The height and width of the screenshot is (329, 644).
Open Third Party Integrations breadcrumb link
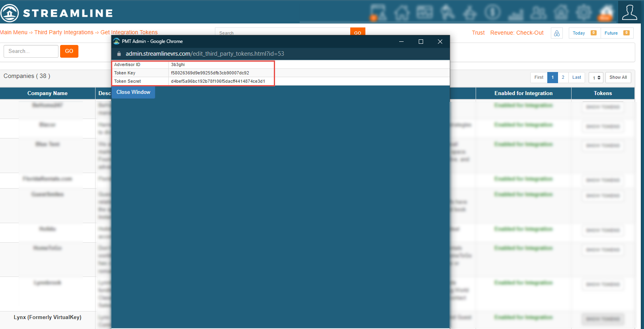tap(64, 33)
